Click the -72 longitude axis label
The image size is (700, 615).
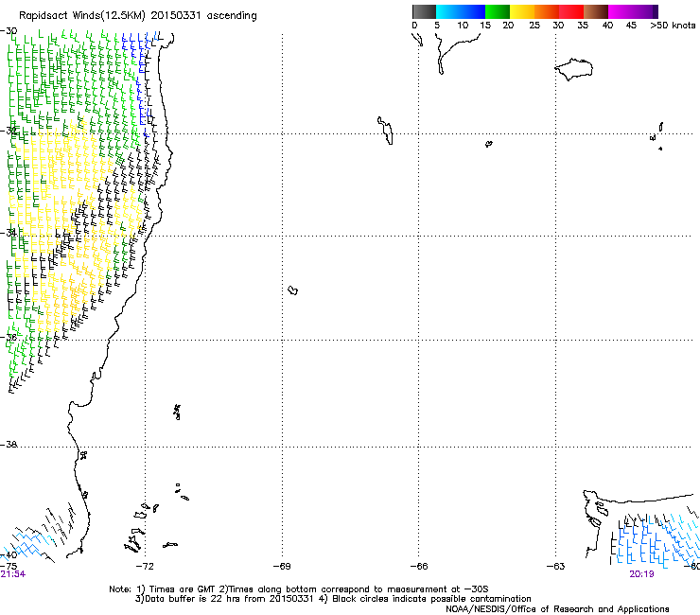[145, 567]
